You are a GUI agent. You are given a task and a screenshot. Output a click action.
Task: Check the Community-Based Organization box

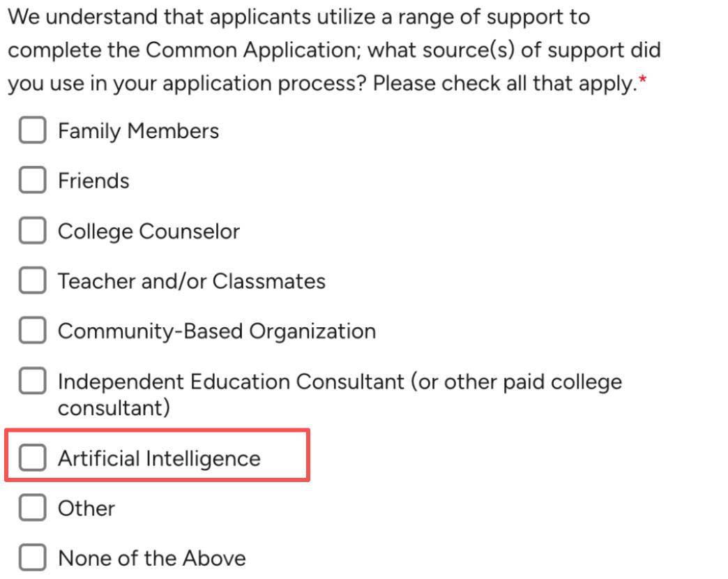click(33, 330)
